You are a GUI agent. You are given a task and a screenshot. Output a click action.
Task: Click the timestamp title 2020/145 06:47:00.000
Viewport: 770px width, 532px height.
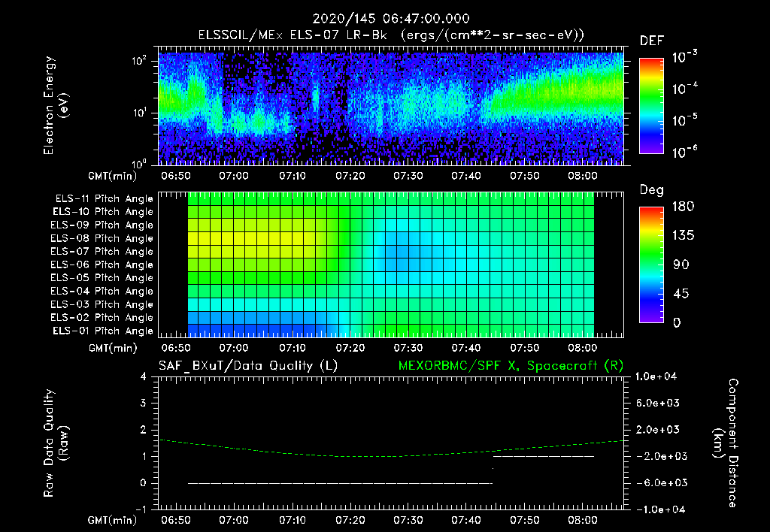pos(391,19)
